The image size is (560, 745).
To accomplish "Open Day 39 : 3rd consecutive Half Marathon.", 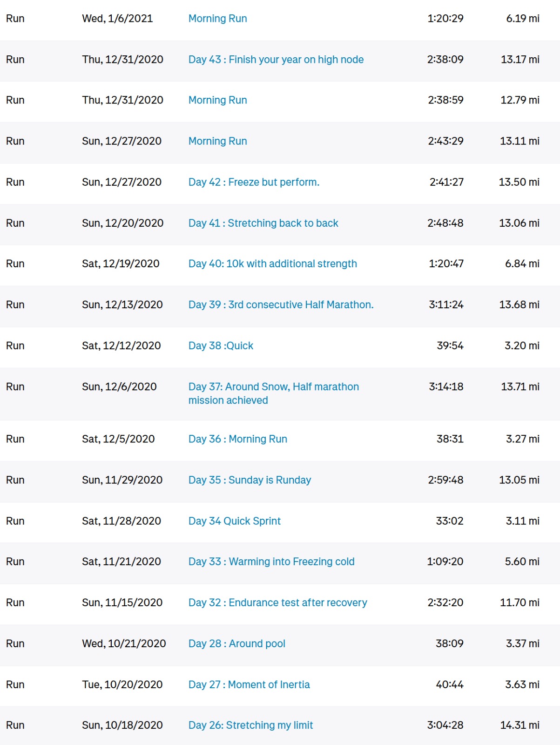I will click(281, 305).
